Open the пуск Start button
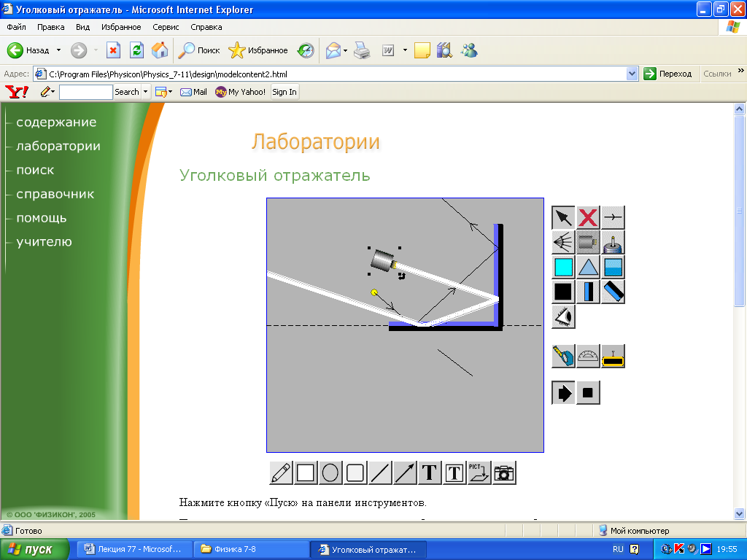Viewport: 747px width, 560px height. pyautogui.click(x=34, y=550)
